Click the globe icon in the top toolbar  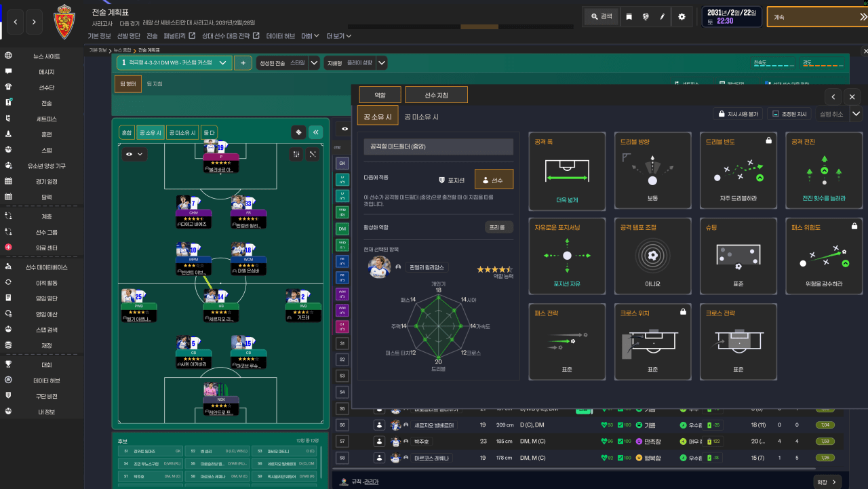click(646, 17)
